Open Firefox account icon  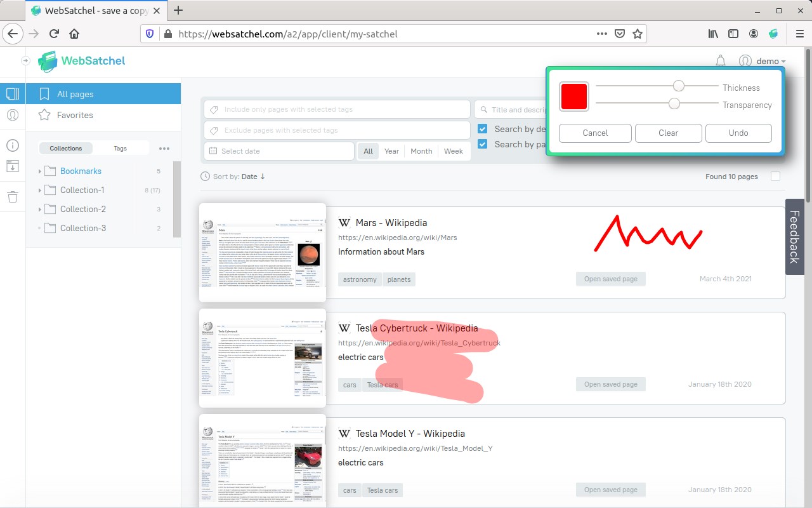click(754, 34)
